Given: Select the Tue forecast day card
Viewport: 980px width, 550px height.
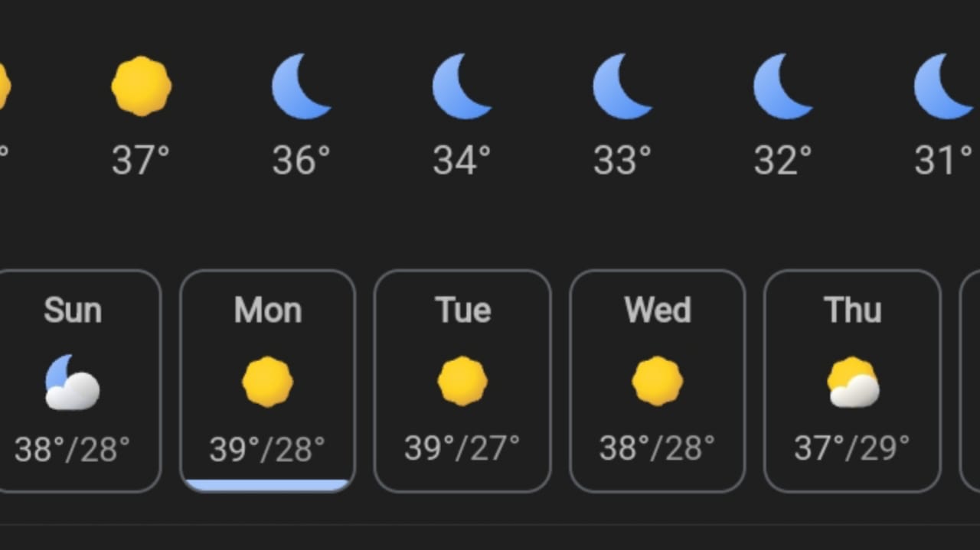Looking at the screenshot, I should (462, 381).
